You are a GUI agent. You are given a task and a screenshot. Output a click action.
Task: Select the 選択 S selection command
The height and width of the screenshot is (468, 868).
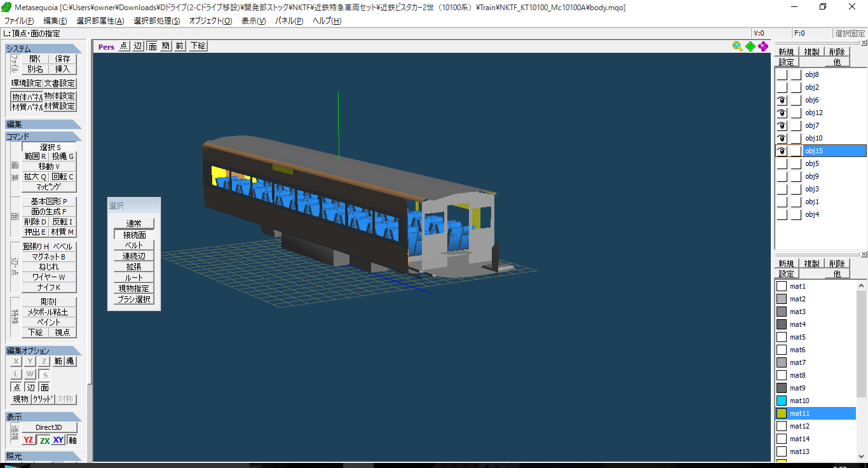pyautogui.click(x=50, y=147)
